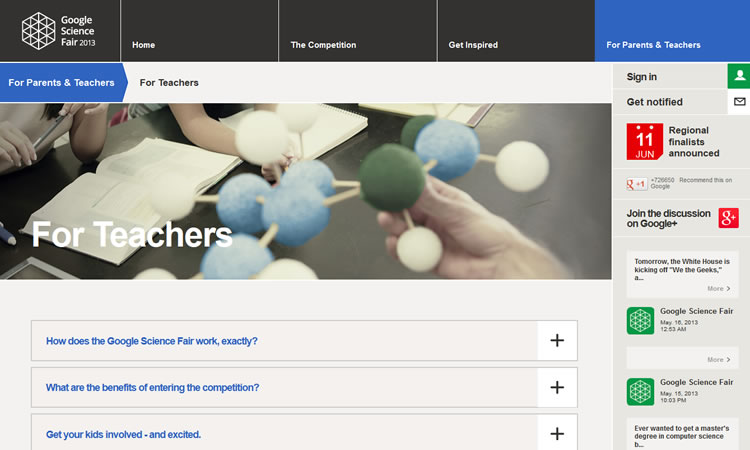Click the red Google+ icon
Viewport: 750px width, 450px height.
click(x=728, y=218)
